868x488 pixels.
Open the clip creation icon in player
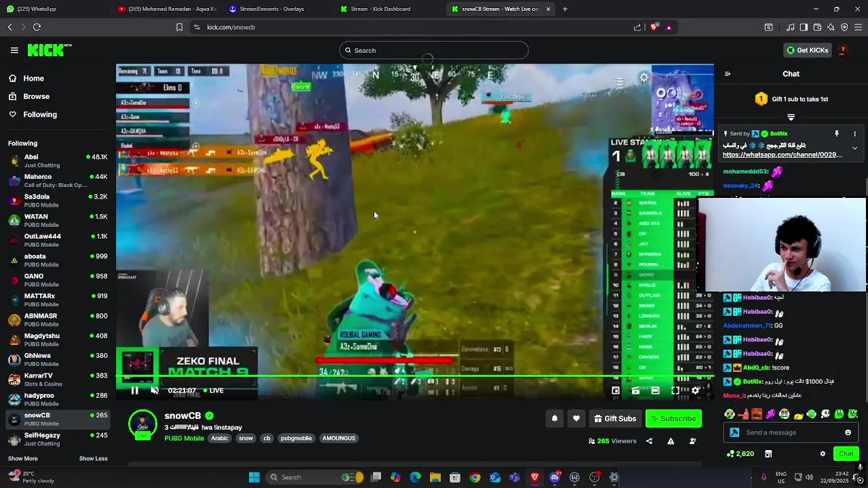635,390
